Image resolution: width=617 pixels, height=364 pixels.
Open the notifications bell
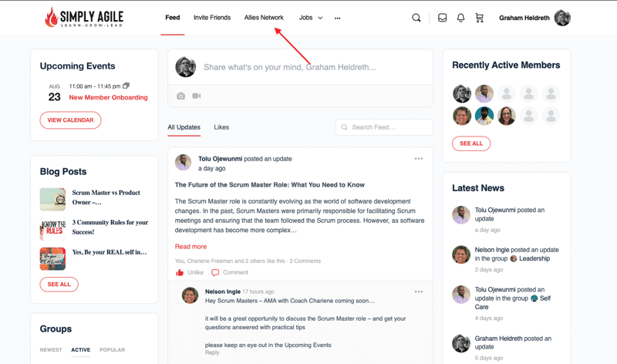(460, 18)
